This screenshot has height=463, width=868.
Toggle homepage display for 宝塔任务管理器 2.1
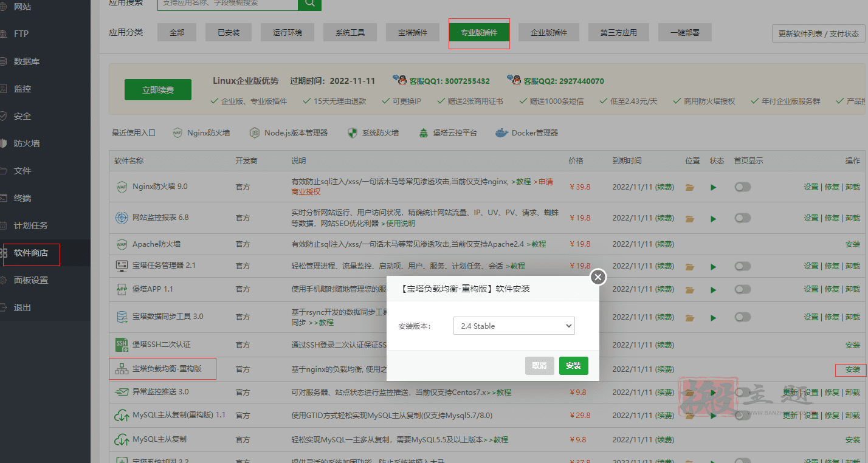[x=742, y=266]
